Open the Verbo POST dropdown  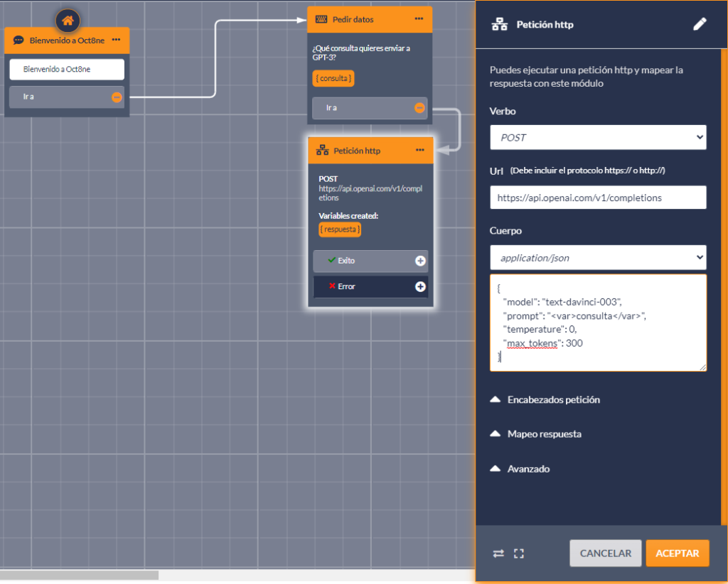click(598, 137)
